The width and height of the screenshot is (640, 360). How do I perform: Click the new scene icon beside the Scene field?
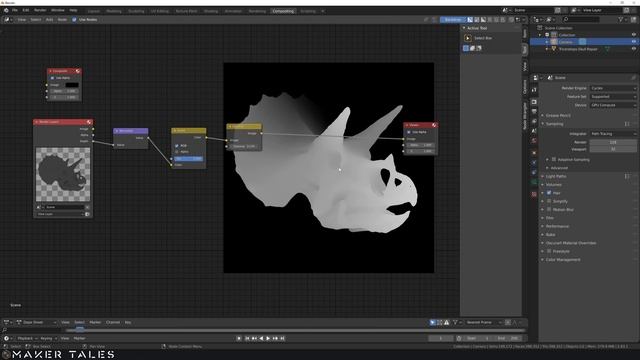[x=558, y=10]
